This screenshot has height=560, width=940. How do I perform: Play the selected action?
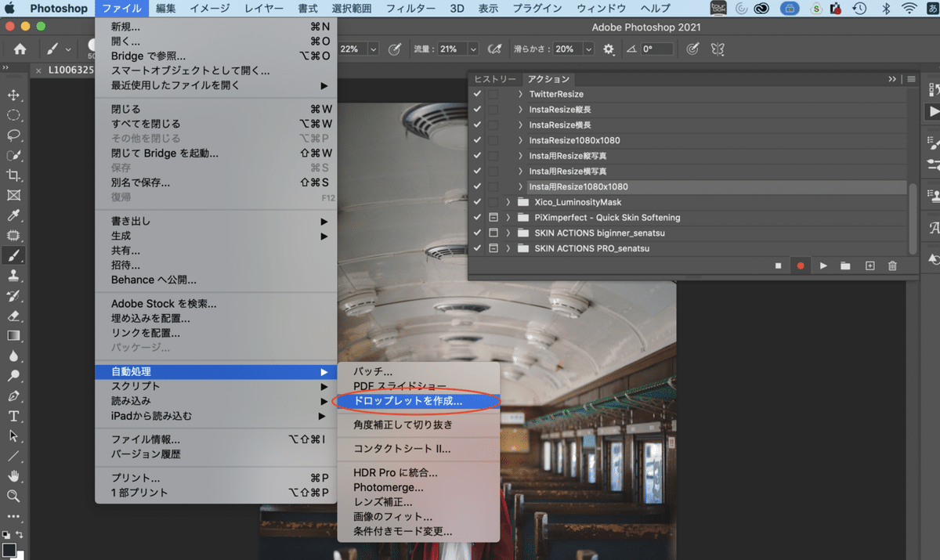point(823,266)
